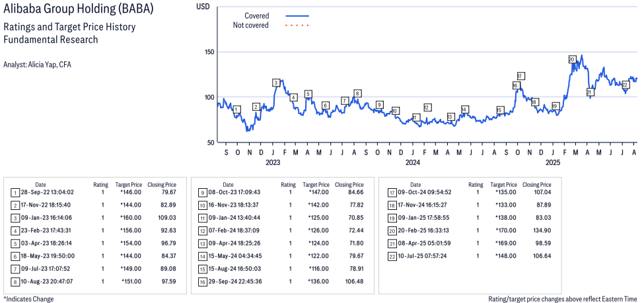Click the date 28-Sep-22 13:04:02
Viewport: 644px width, 303px height.
click(x=46, y=191)
